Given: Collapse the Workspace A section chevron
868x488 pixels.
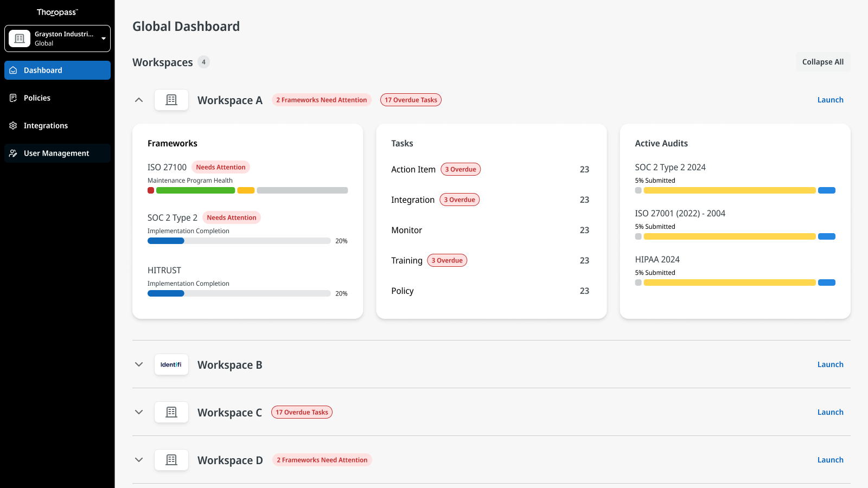Looking at the screenshot, I should tap(139, 100).
